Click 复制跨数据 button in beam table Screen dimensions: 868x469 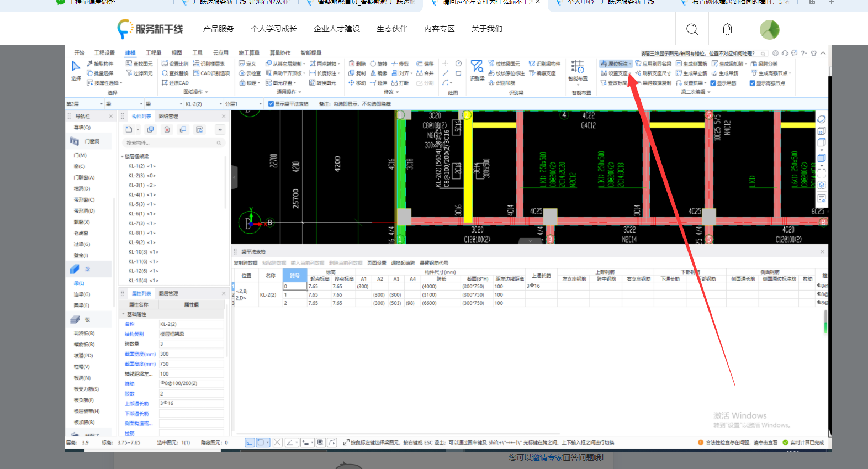tap(246, 263)
